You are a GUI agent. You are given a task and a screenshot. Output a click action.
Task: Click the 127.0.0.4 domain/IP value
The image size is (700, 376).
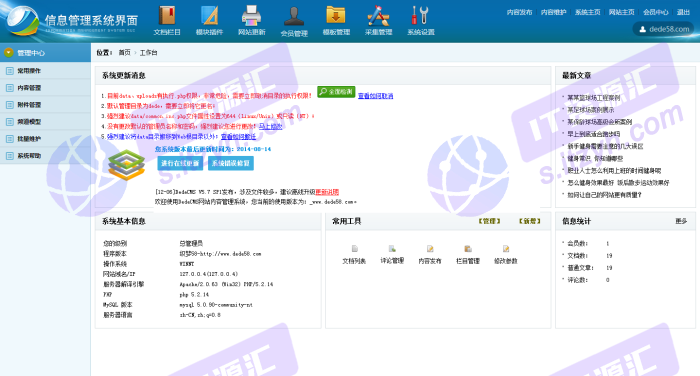(x=208, y=274)
